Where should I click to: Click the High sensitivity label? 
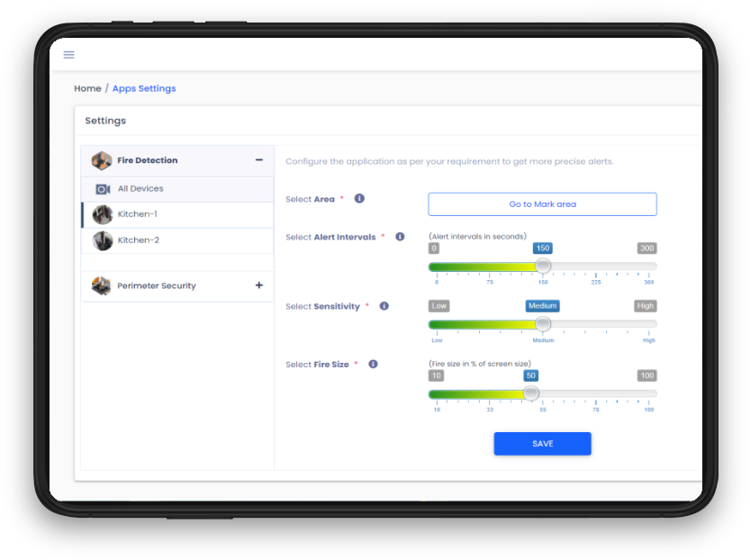pyautogui.click(x=646, y=306)
